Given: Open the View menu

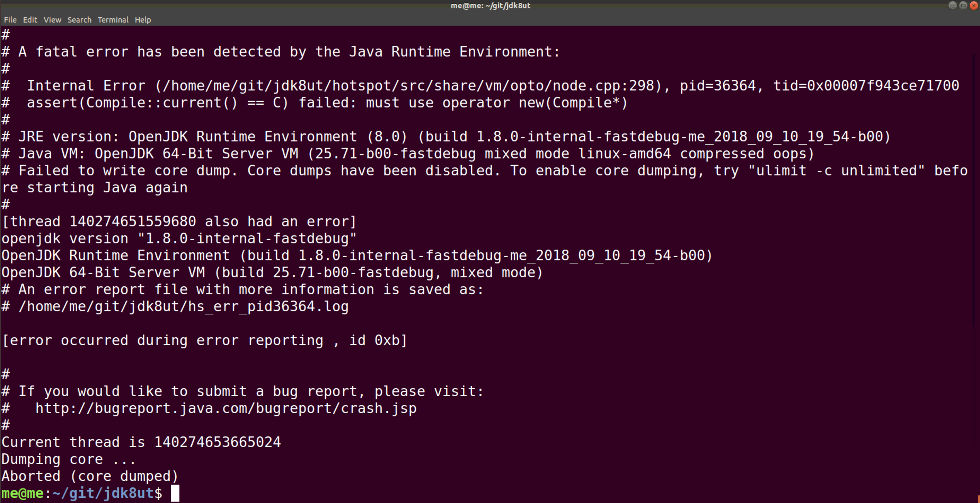Looking at the screenshot, I should pos(52,20).
